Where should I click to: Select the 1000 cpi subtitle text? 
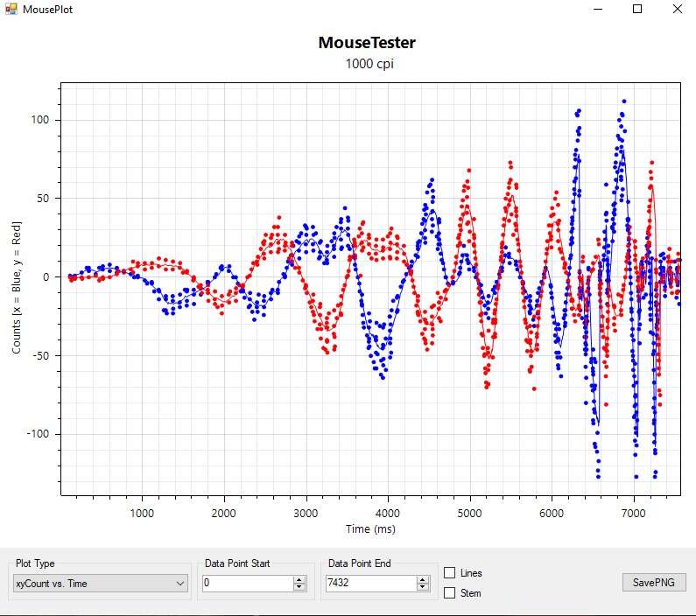point(366,64)
